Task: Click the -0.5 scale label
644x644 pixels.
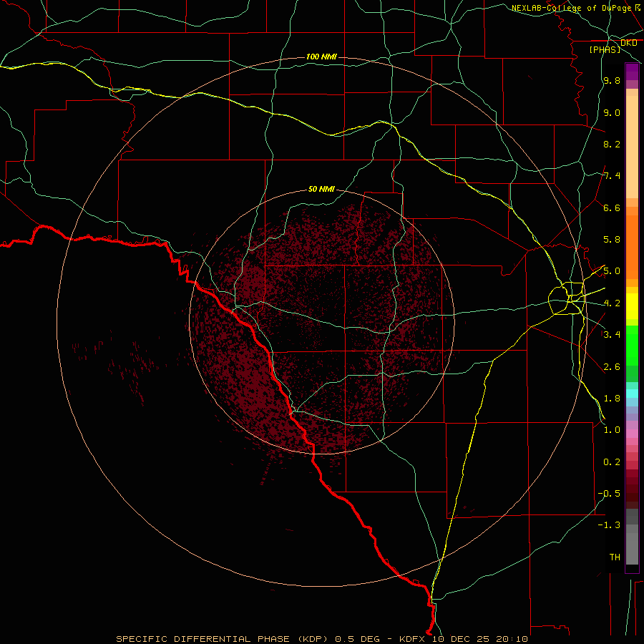Action: [x=609, y=493]
